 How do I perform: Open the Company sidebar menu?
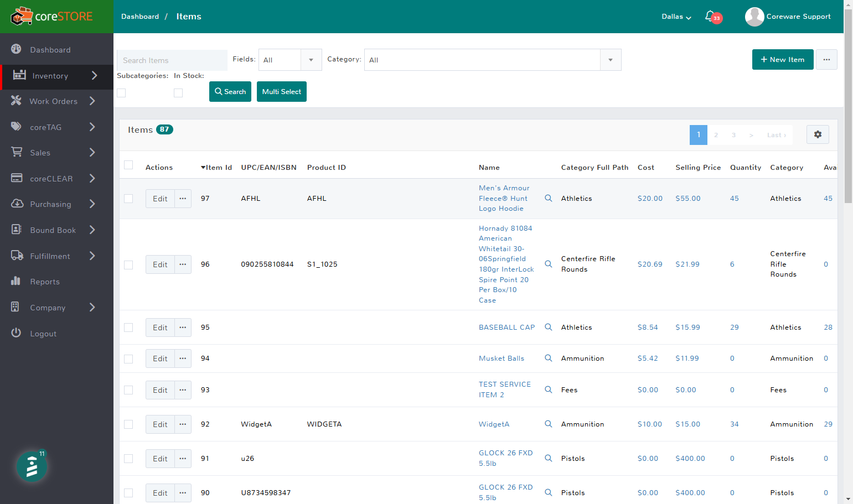point(56,308)
